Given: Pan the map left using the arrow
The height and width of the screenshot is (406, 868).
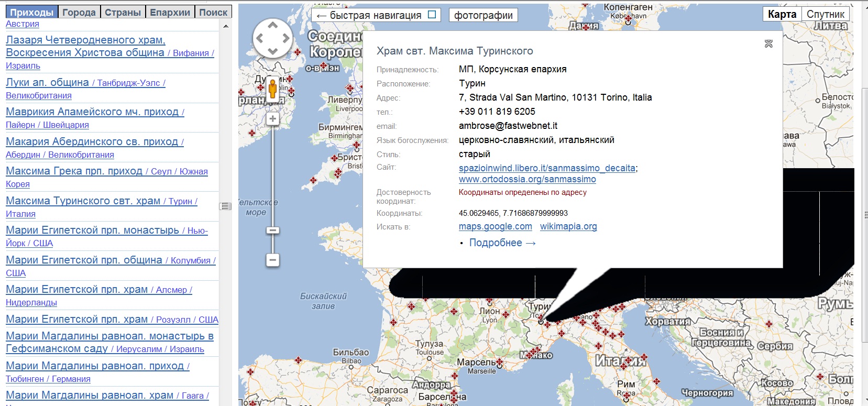Looking at the screenshot, I should pos(259,38).
